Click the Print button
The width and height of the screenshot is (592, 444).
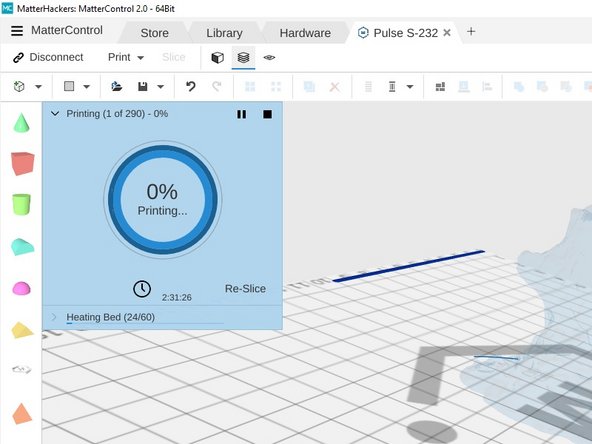coord(119,57)
